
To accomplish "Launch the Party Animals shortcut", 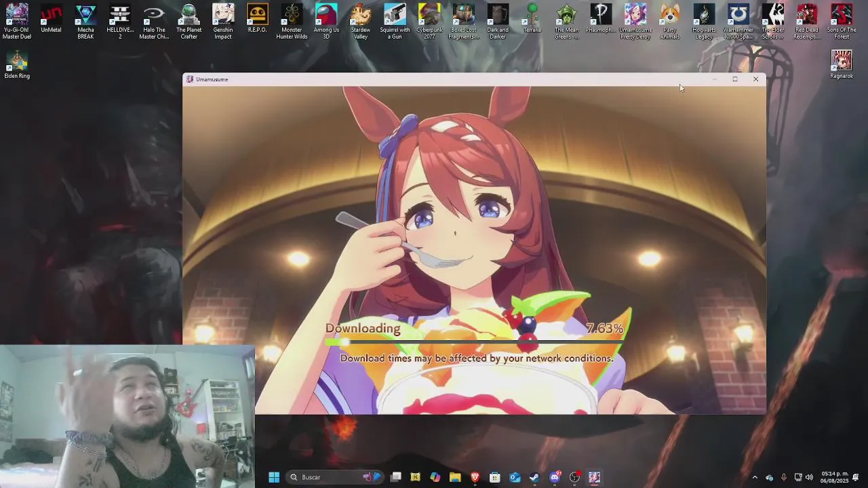I will (x=670, y=21).
